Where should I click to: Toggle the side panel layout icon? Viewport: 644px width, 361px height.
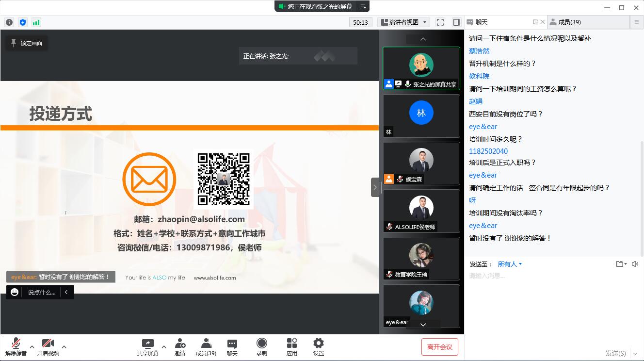(456, 22)
